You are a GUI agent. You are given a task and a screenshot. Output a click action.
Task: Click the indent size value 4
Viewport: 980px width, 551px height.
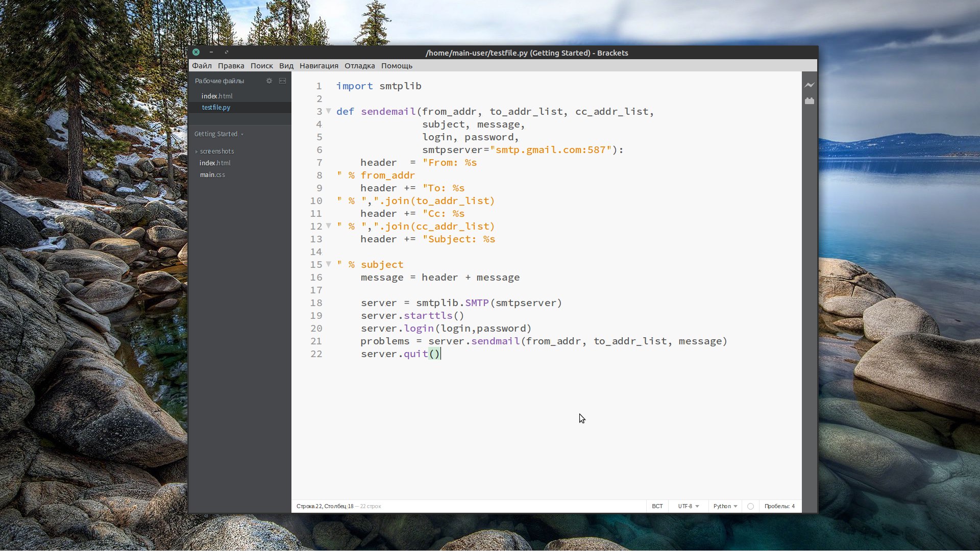coord(793,506)
